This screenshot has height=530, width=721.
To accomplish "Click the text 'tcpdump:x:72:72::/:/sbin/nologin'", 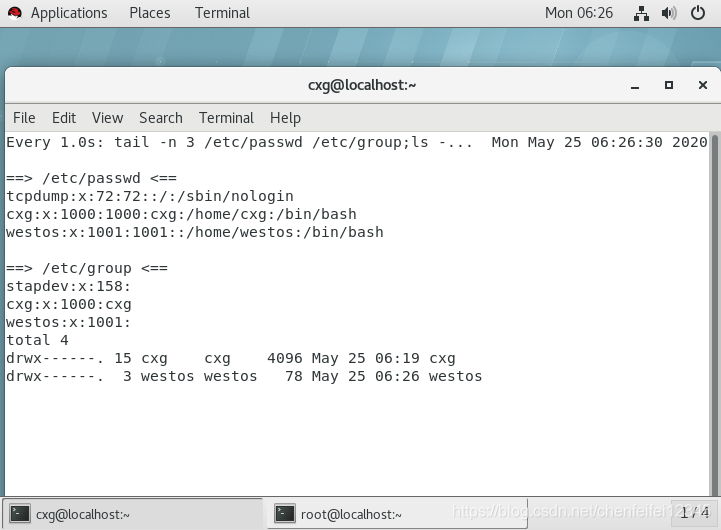I will pyautogui.click(x=150, y=196).
